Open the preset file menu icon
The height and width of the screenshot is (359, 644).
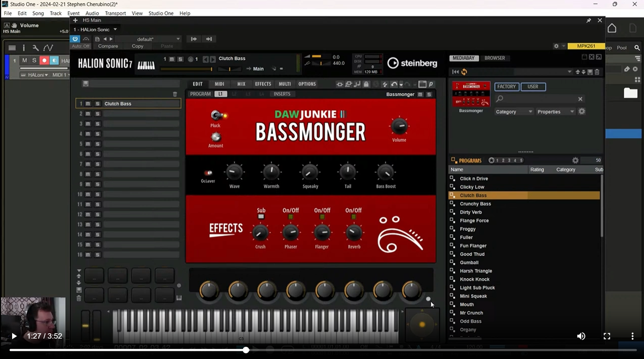tap(97, 39)
